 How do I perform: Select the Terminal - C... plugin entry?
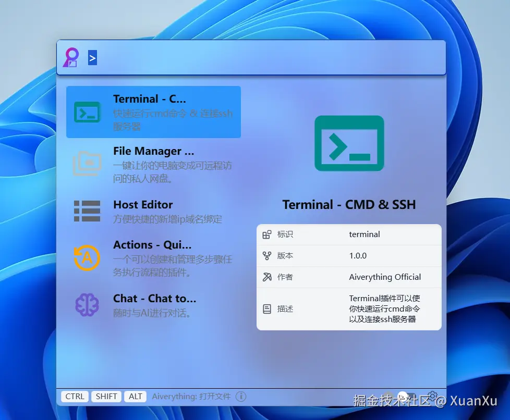click(x=153, y=112)
